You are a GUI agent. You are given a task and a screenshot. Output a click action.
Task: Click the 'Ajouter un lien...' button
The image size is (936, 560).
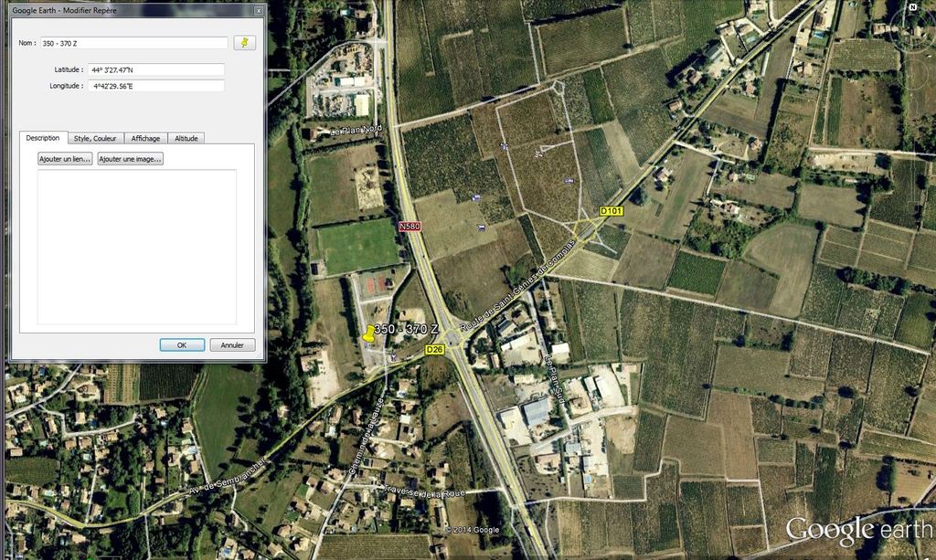(x=65, y=159)
